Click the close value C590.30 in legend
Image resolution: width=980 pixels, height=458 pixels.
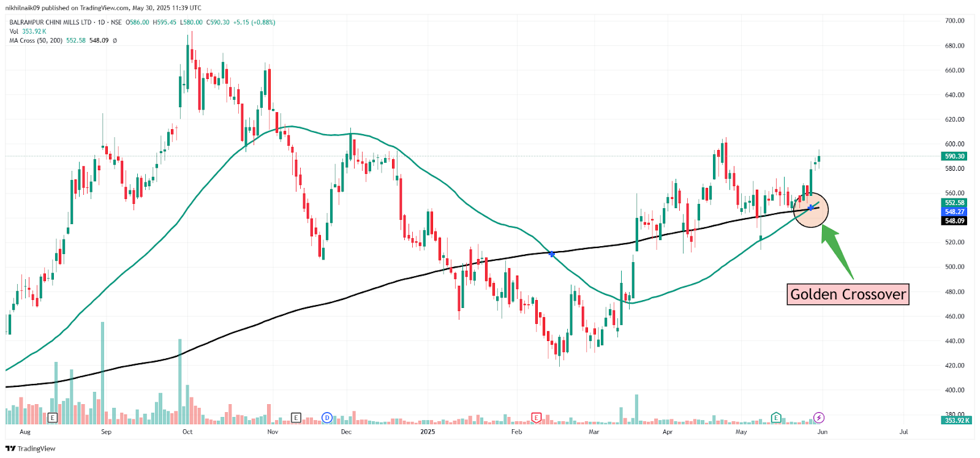coord(218,22)
